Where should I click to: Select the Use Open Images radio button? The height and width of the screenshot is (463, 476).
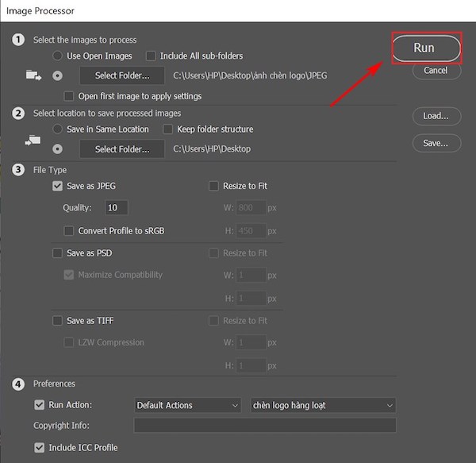click(x=57, y=56)
